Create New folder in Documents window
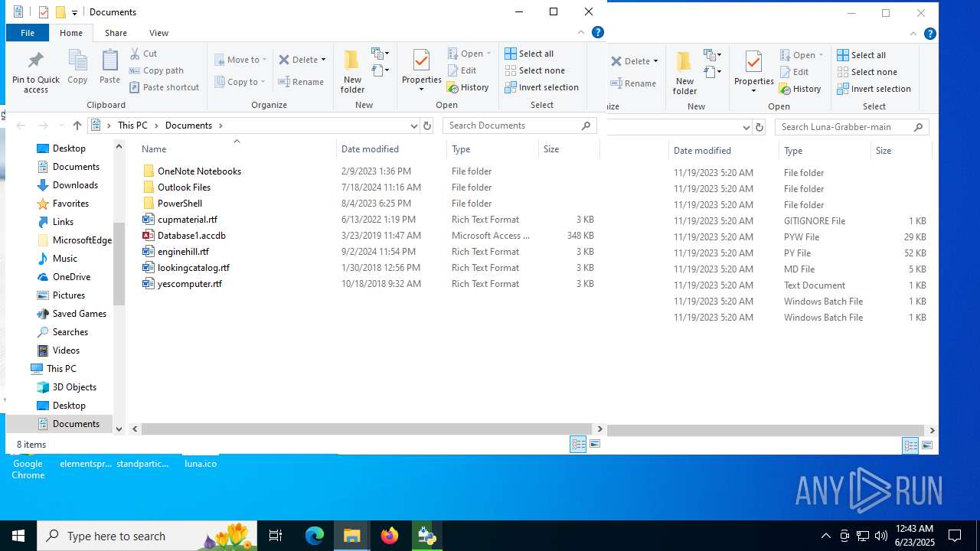The width and height of the screenshot is (980, 551). tap(352, 71)
